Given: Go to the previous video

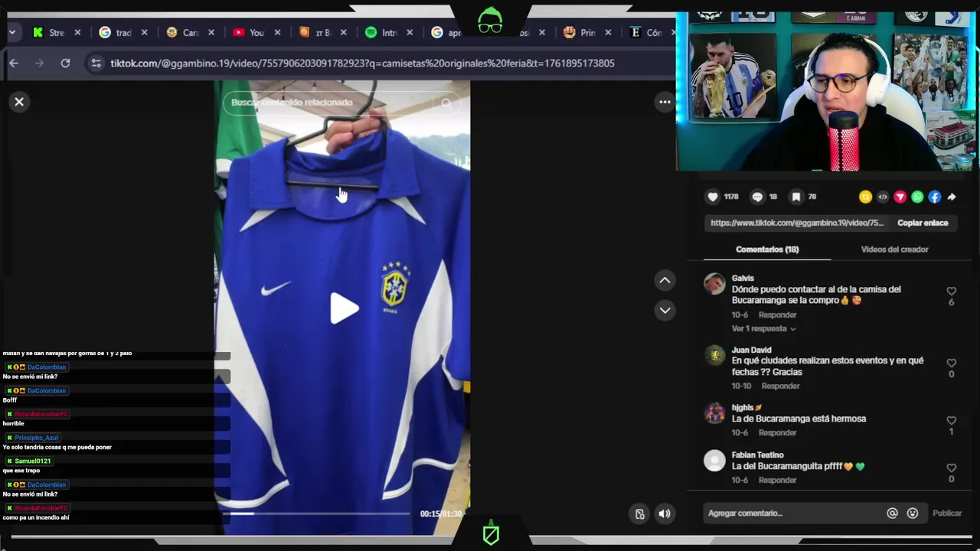Looking at the screenshot, I should click(665, 281).
